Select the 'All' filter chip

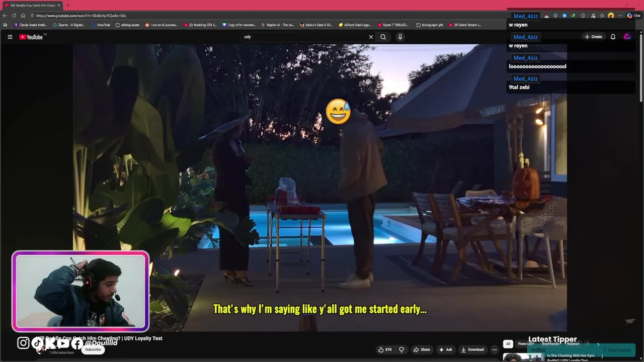(508, 344)
